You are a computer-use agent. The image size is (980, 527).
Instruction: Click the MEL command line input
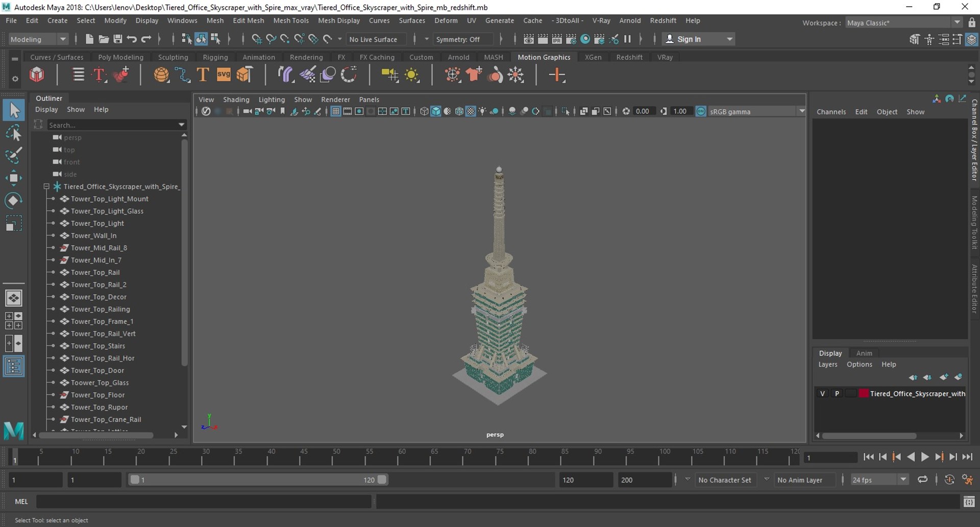click(203, 502)
